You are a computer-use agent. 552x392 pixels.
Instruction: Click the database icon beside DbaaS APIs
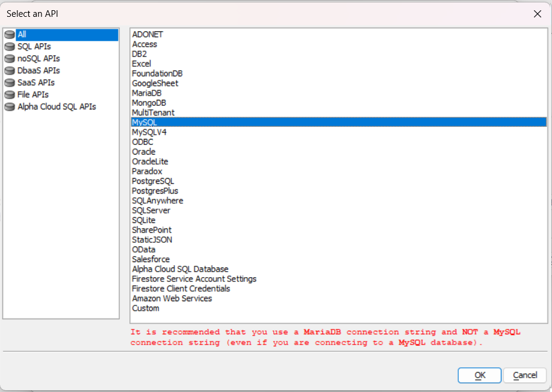point(10,71)
